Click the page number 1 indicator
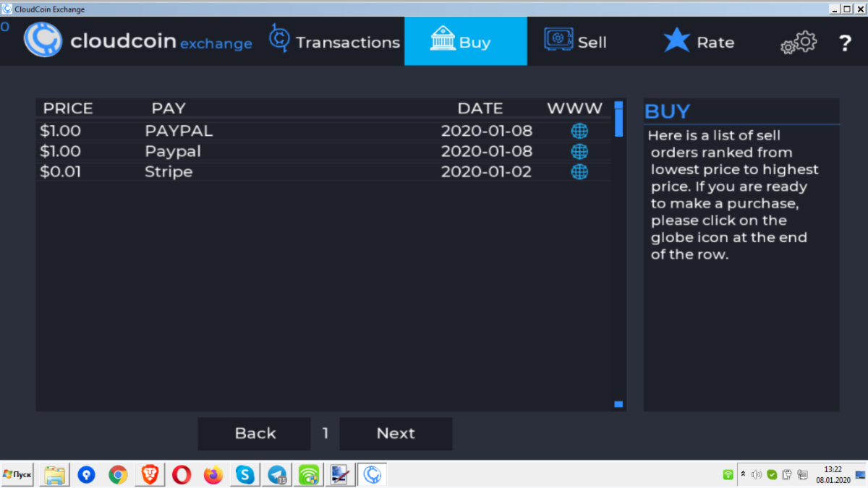This screenshot has width=868, height=488. click(325, 433)
